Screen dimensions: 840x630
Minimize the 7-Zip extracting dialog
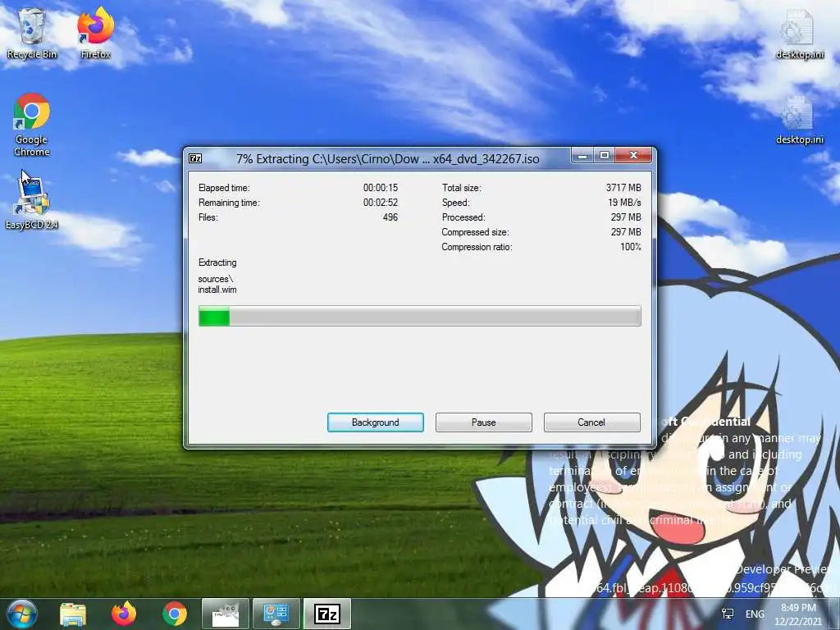(582, 155)
